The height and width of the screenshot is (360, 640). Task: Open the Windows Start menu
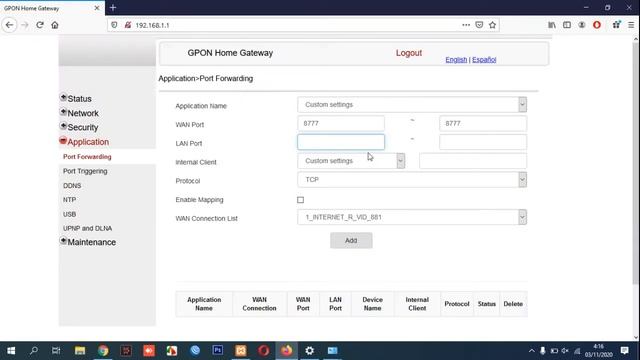[11, 351]
